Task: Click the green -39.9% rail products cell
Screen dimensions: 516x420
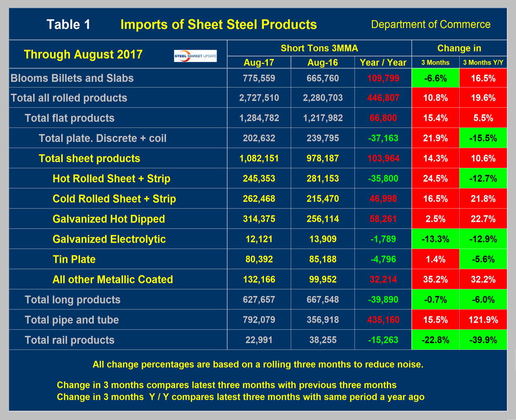Action: (x=483, y=340)
